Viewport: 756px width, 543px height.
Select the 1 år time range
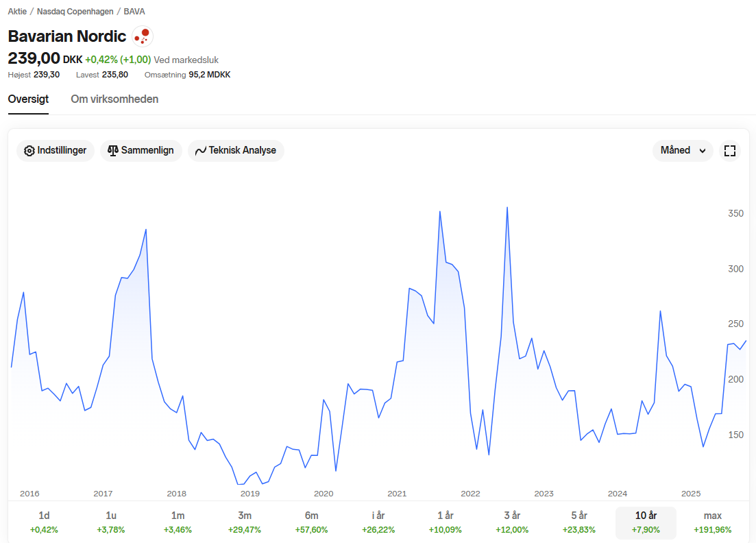(445, 522)
